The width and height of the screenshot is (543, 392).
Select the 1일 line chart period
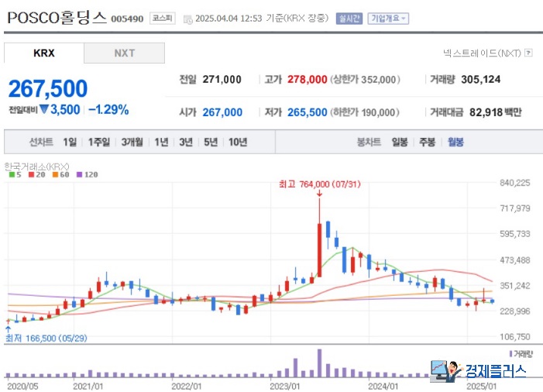click(x=70, y=142)
